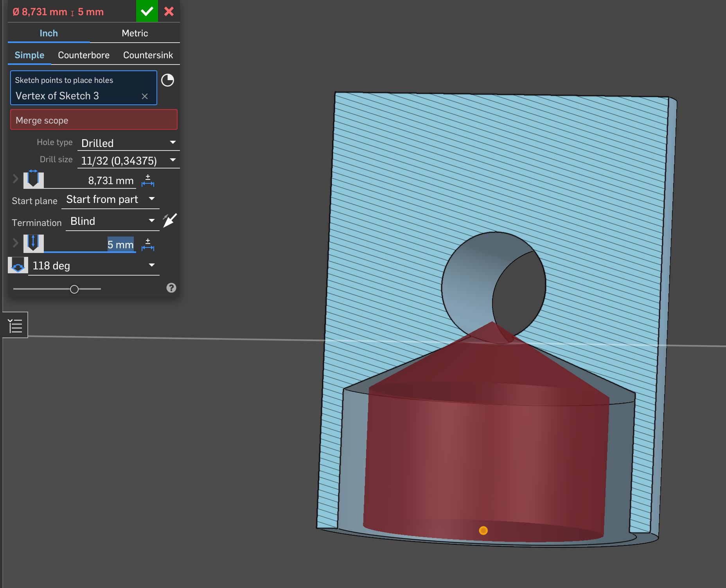Screen dimensions: 726x588
Task: Select the Countersink hole style tab
Action: pyautogui.click(x=148, y=55)
